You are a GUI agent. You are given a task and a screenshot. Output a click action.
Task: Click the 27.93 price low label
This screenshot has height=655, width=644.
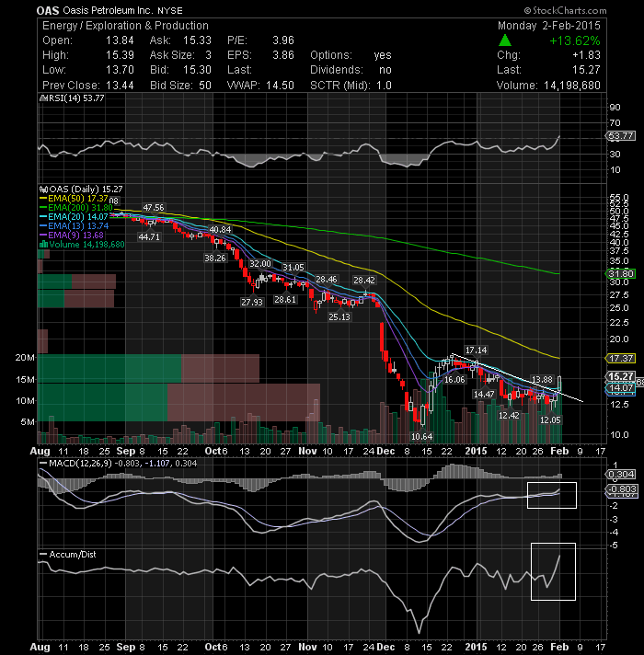click(252, 302)
